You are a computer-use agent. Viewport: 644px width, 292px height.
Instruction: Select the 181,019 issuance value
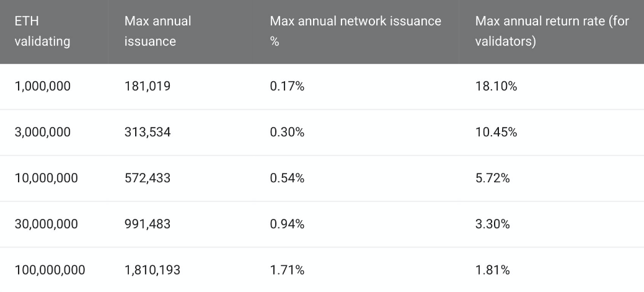pyautogui.click(x=148, y=86)
